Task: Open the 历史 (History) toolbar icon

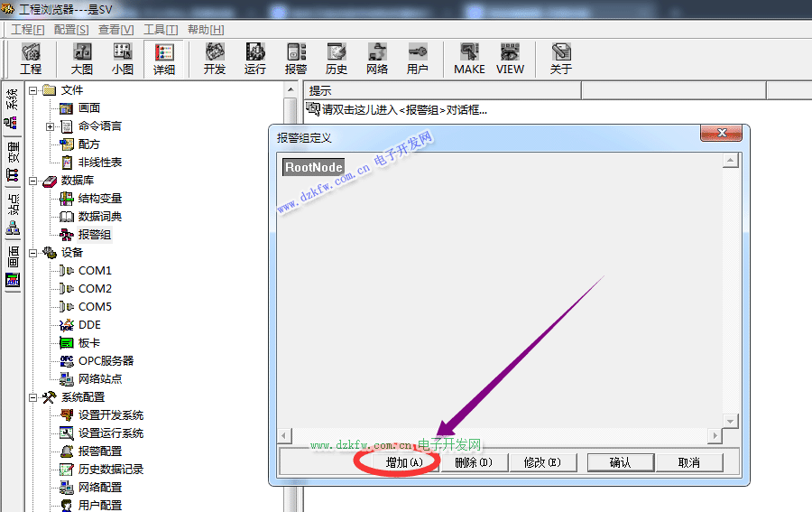Action: click(x=337, y=59)
